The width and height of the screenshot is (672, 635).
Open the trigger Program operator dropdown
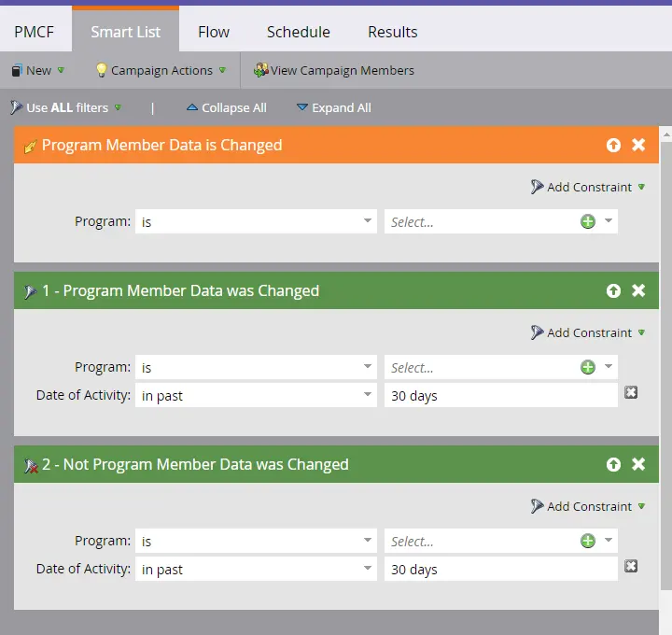(x=256, y=221)
